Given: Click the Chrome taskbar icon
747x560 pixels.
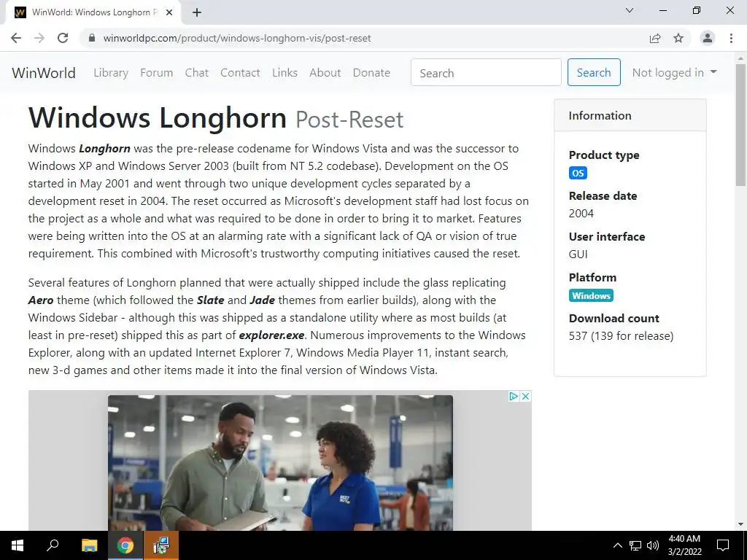Looking at the screenshot, I should point(125,545).
